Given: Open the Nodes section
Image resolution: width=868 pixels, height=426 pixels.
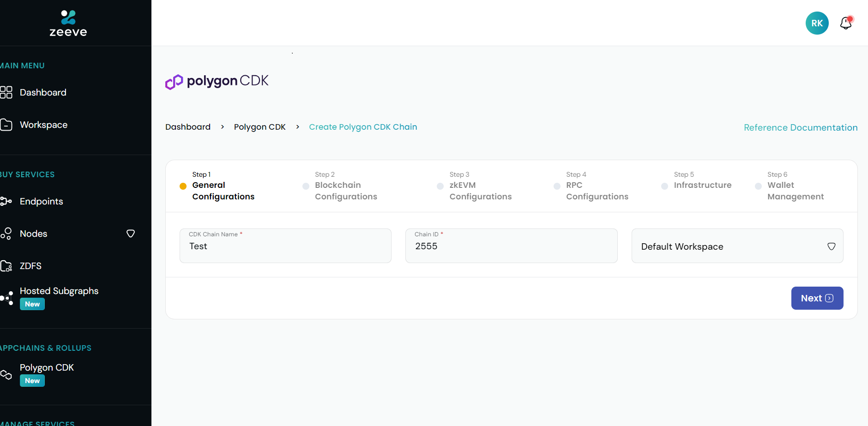Looking at the screenshot, I should 34,234.
